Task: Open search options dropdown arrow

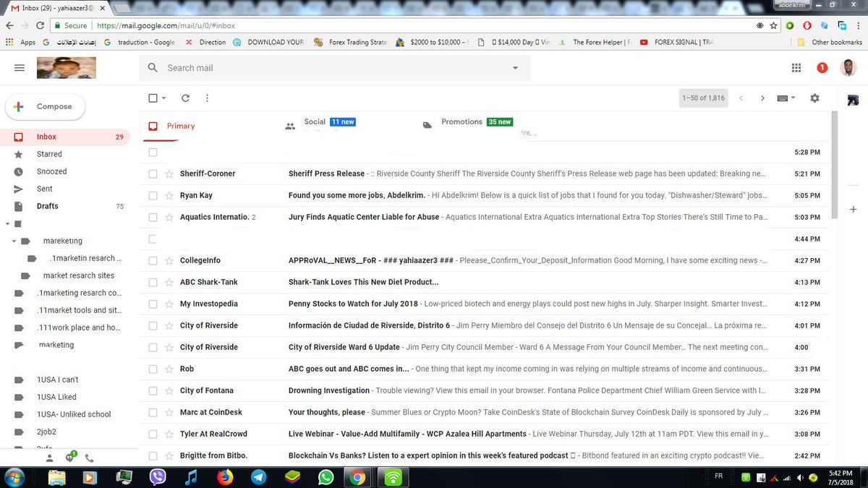Action: (x=516, y=68)
